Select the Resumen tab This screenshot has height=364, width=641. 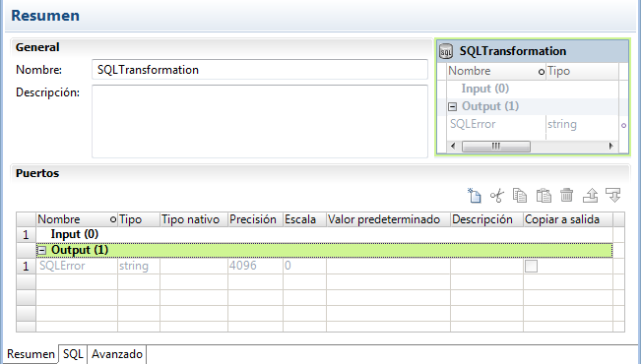pyautogui.click(x=31, y=354)
